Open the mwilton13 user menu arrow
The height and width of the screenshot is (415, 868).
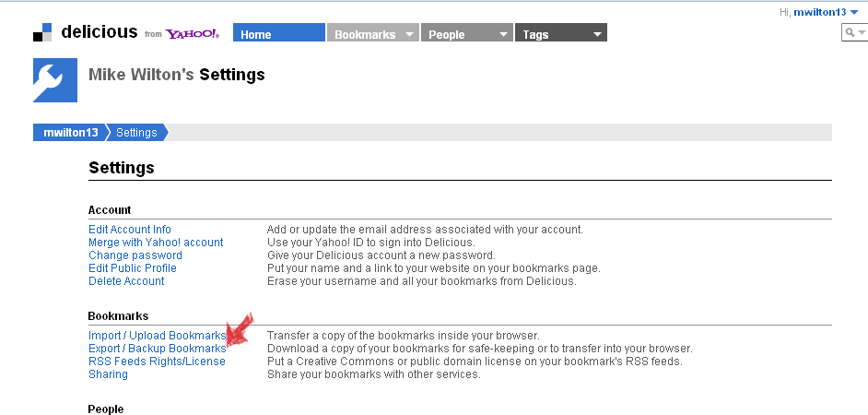(x=854, y=13)
